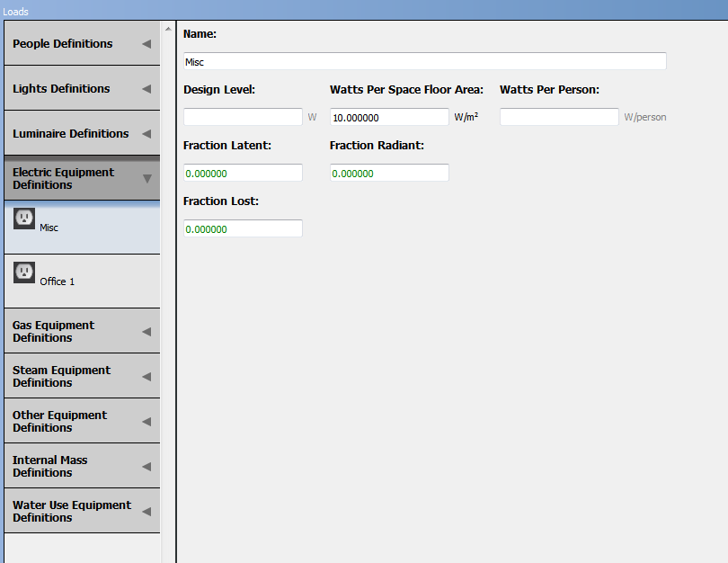
Task: Click the Fraction Lost input field
Action: [243, 228]
